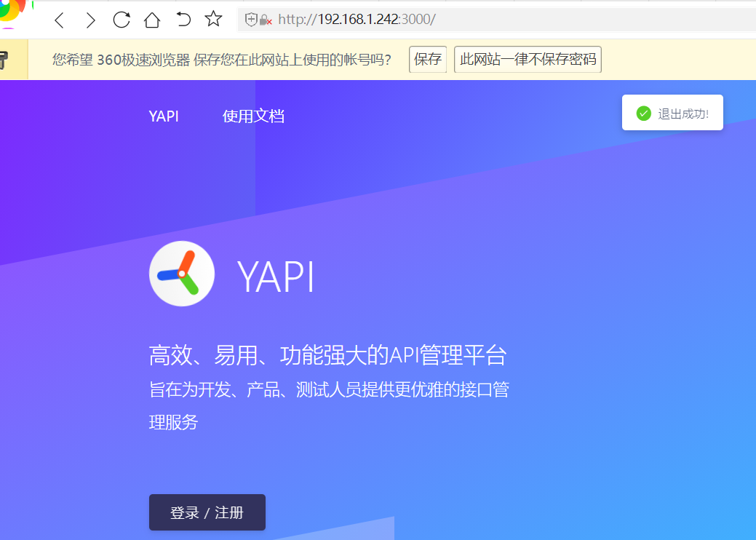756x540 pixels.
Task: Click the address bar URL field
Action: click(x=497, y=19)
